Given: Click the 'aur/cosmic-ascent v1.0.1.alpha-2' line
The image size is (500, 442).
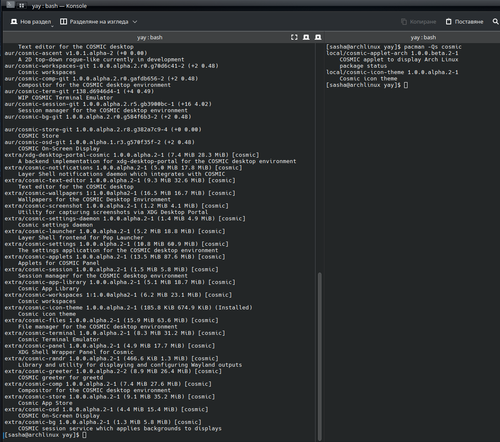Looking at the screenshot, I should tap(76, 53).
